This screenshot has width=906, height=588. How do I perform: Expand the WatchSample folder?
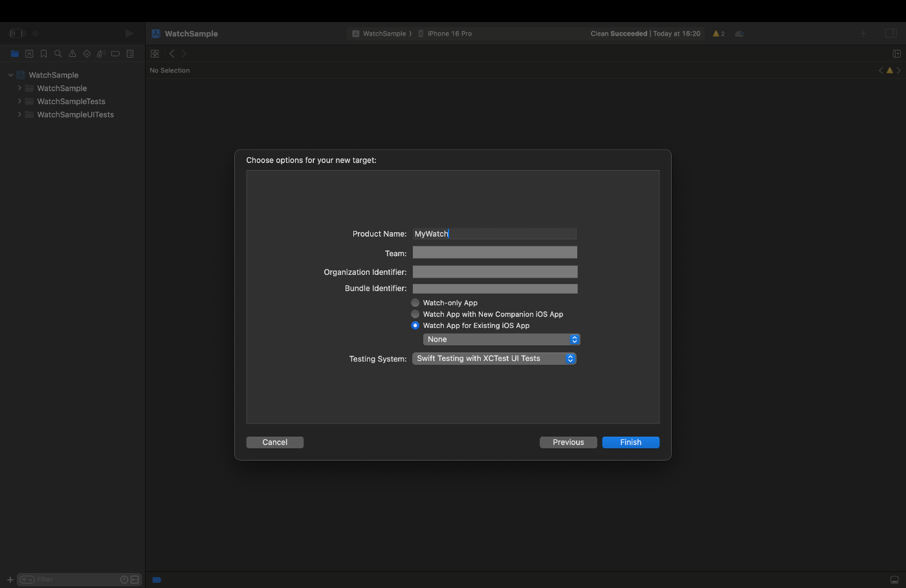click(19, 88)
